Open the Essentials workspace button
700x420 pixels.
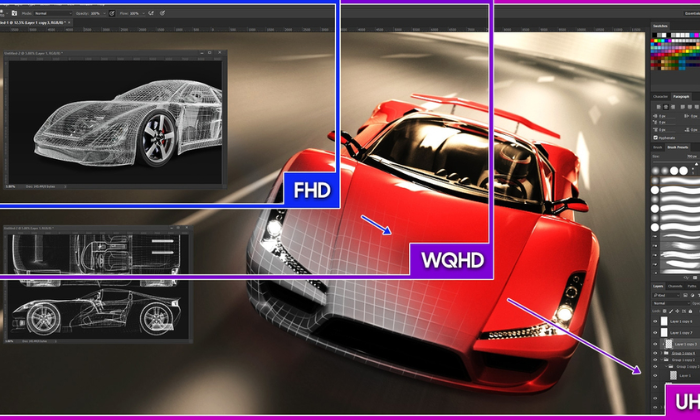688,14
